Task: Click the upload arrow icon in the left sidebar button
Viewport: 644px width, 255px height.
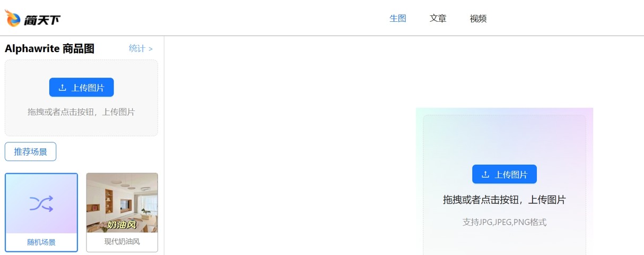Action: coord(63,88)
